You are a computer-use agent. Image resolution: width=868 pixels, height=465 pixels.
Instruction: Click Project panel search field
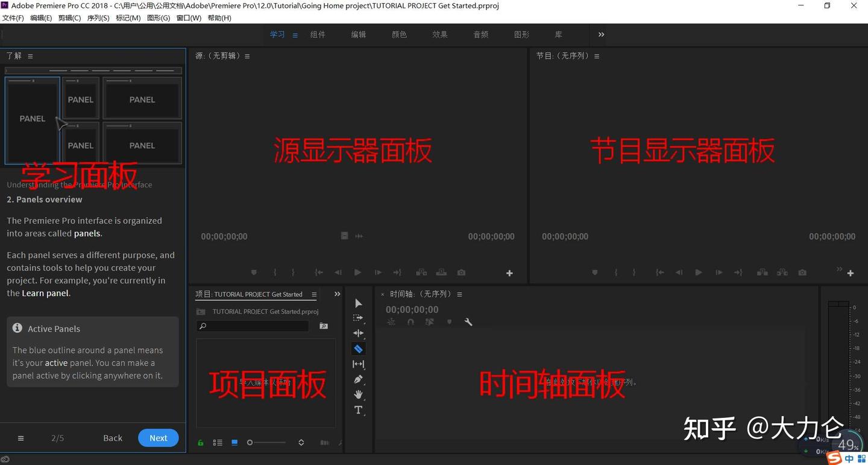point(253,326)
